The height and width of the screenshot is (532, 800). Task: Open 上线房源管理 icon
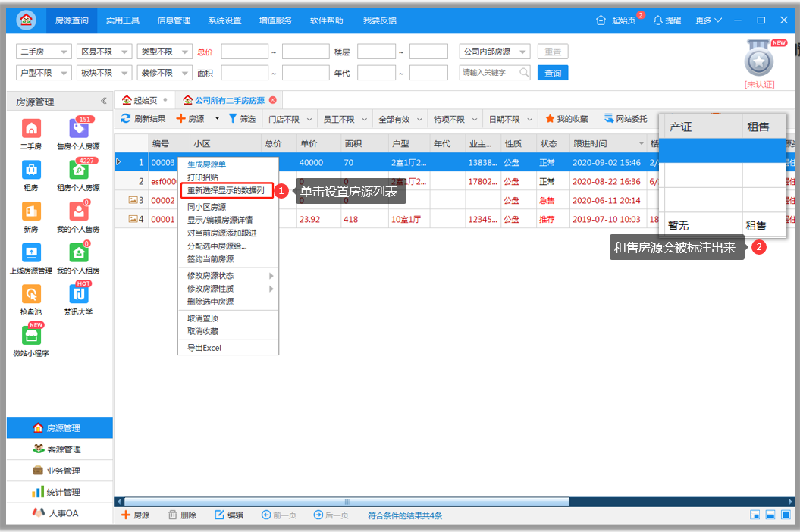coord(31,252)
